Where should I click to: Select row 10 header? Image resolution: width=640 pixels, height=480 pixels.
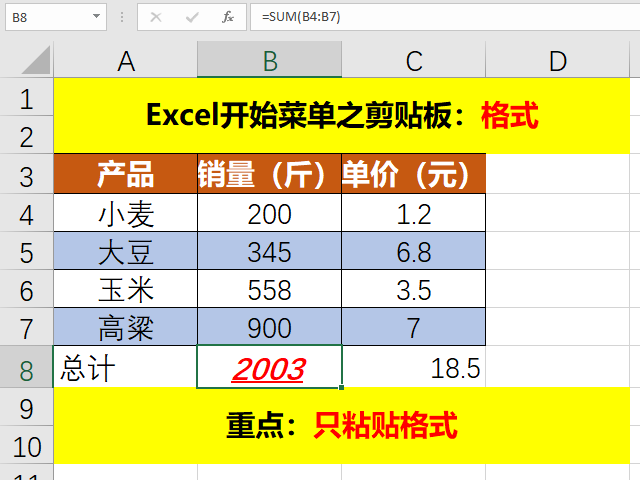(27, 444)
